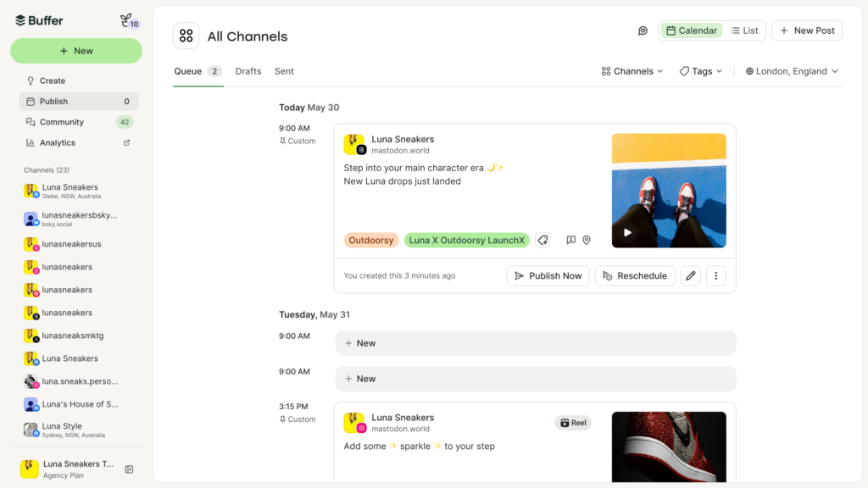Click the plant streak icon with badge 10

(x=129, y=20)
